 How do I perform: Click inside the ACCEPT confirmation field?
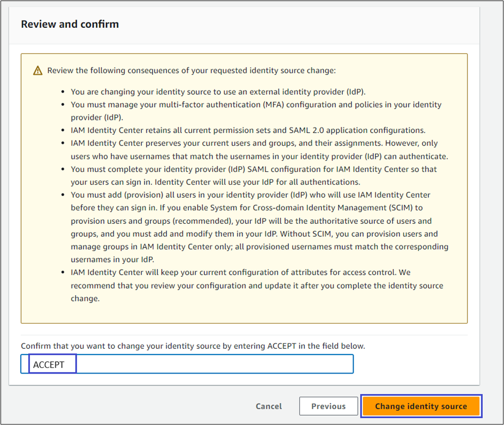click(x=206, y=364)
